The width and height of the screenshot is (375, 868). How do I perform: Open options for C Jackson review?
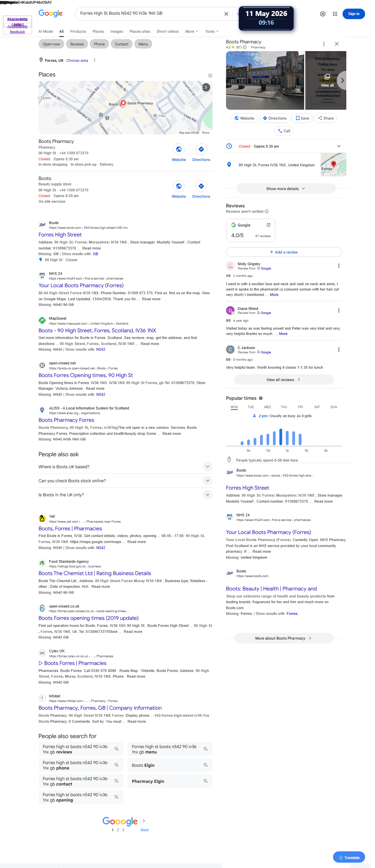pyautogui.click(x=343, y=353)
